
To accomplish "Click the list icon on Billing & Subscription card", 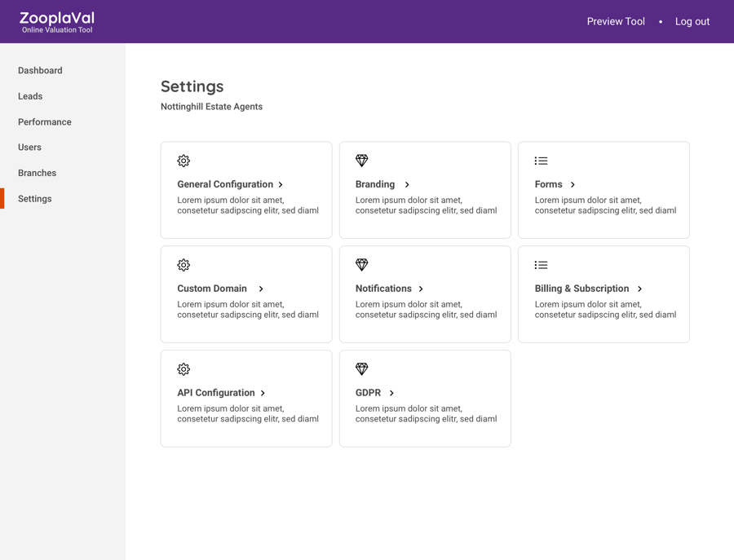I will coord(541,265).
